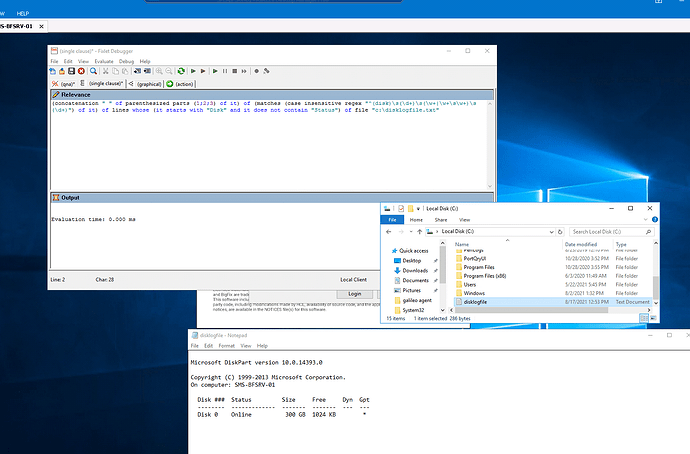Click the Refresh icon beside Explorer address bar
Screen dimensions: 690x454
click(x=560, y=232)
